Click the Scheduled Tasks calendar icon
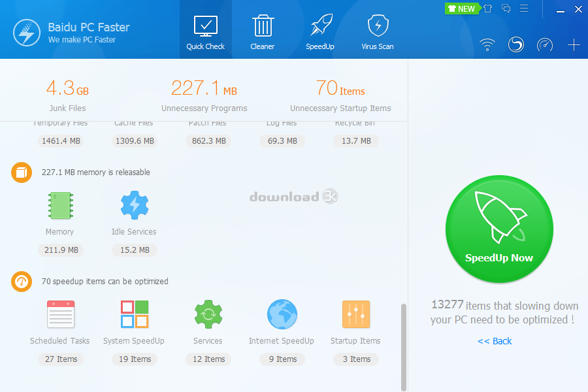This screenshot has height=392, width=588. (60, 314)
